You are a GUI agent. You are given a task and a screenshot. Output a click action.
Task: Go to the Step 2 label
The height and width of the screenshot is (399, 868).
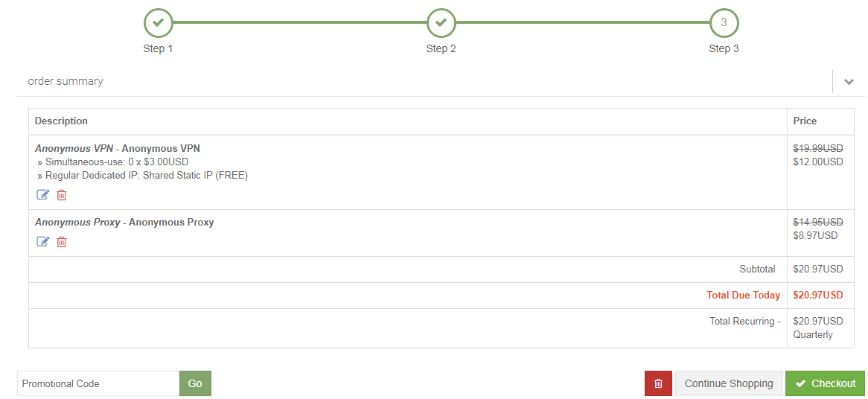click(441, 49)
